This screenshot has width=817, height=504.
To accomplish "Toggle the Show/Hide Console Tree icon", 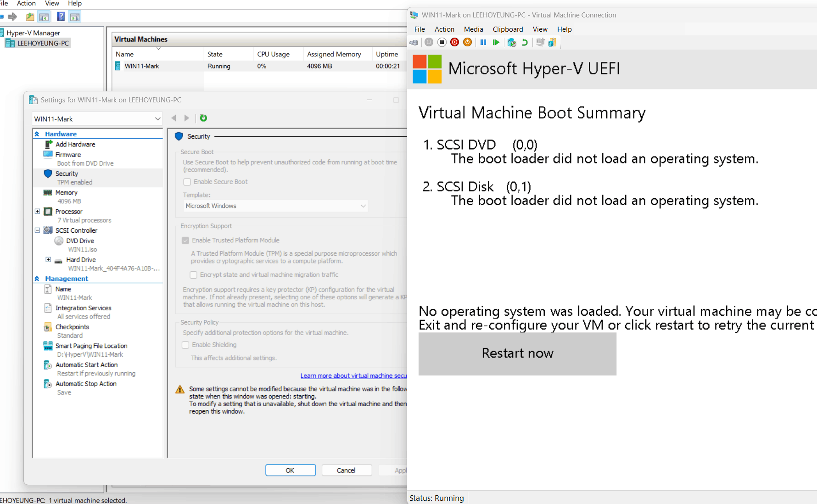I will tap(44, 17).
